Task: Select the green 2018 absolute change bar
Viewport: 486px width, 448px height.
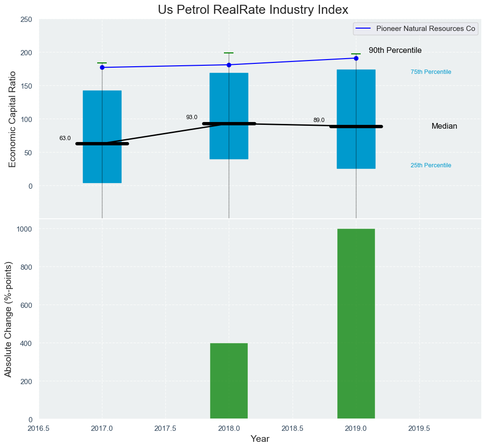Action: (229, 381)
